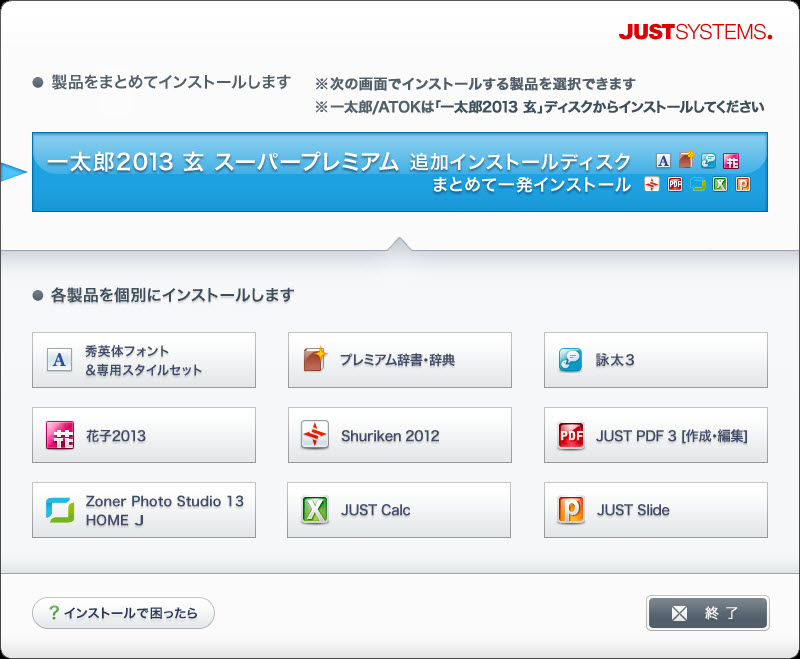The height and width of the screenshot is (659, 800).
Task: Click the note 次の画面でインストールする製品を選択できます
Action: 475,84
